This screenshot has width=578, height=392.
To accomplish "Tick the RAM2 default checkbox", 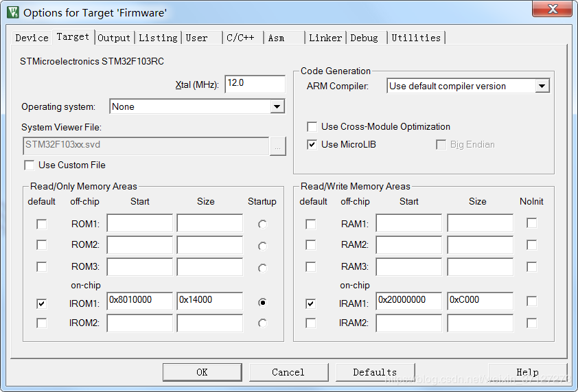I will click(x=311, y=245).
